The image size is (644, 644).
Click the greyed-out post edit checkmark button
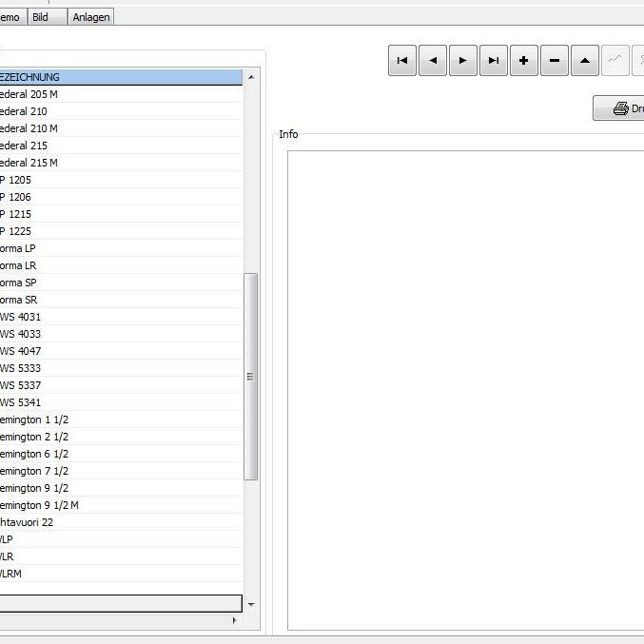pos(615,61)
